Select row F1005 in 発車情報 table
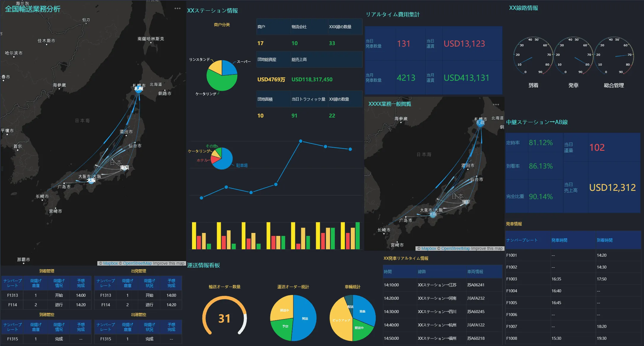The width and height of the screenshot is (644, 346). pos(573,303)
